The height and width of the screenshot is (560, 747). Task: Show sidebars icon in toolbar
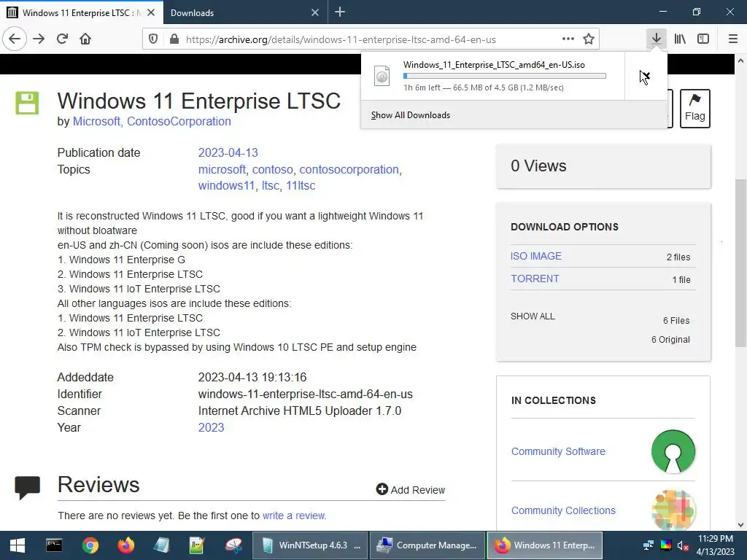click(703, 39)
